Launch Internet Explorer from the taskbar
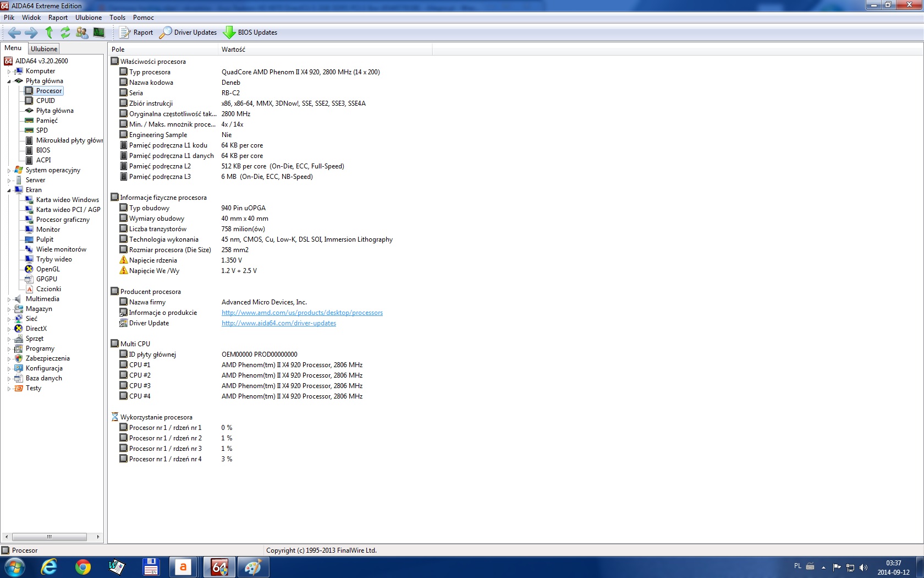The height and width of the screenshot is (578, 924). pos(49,567)
